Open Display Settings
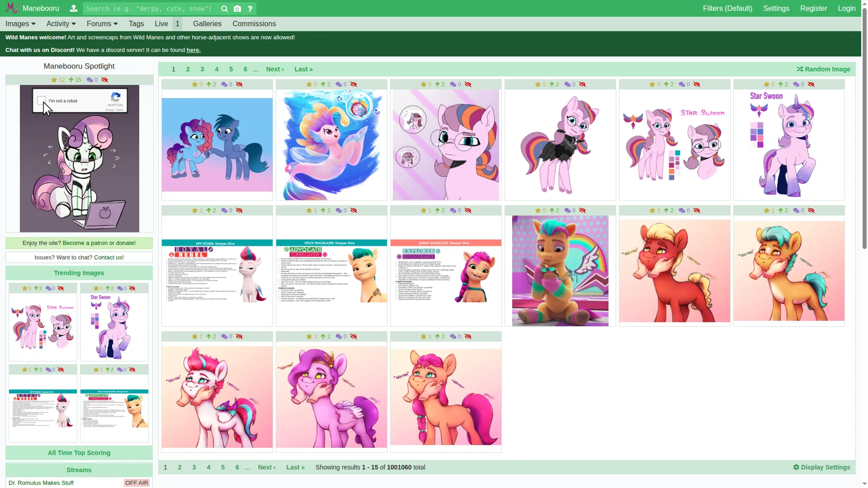 821,467
